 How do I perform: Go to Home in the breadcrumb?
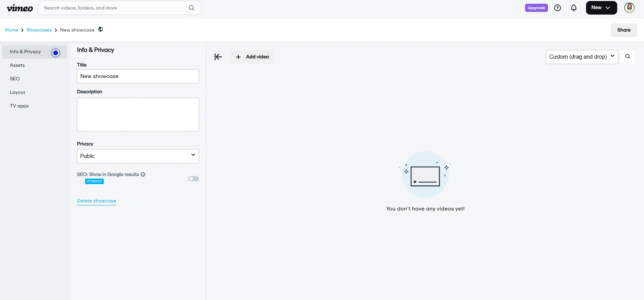click(12, 30)
